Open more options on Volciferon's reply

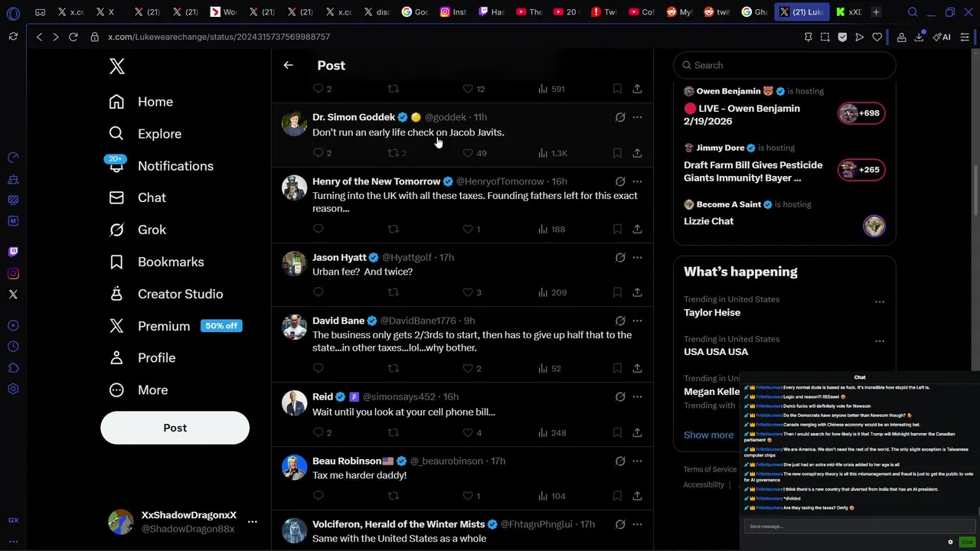(637, 524)
